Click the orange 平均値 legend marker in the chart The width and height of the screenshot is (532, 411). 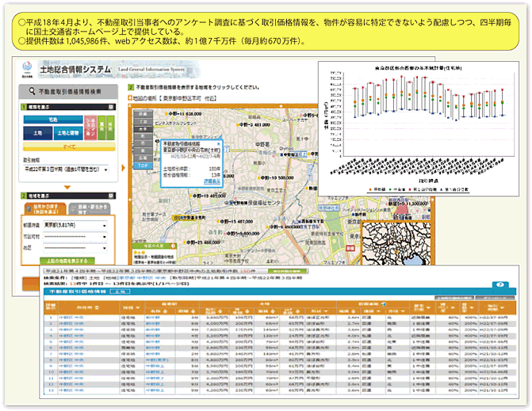click(369, 189)
